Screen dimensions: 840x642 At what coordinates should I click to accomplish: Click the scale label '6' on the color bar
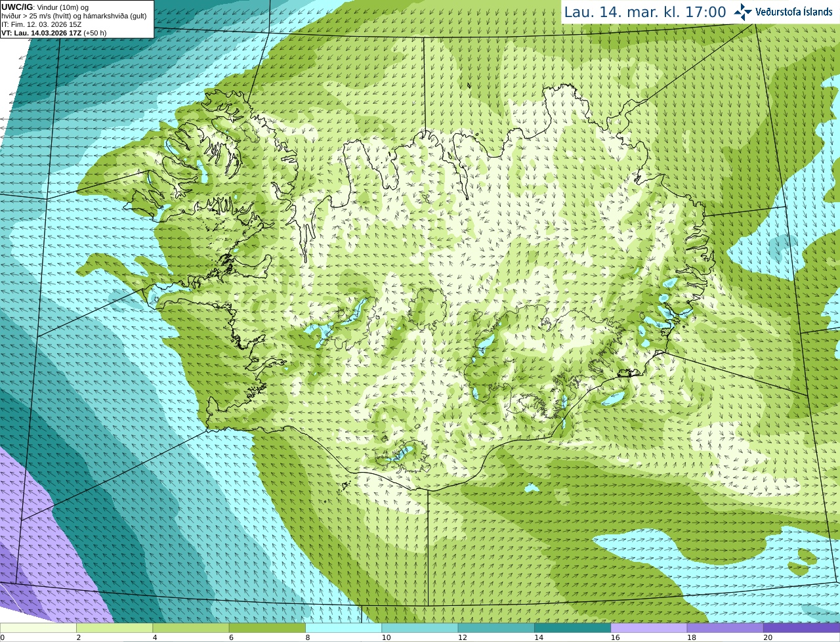pos(232,637)
